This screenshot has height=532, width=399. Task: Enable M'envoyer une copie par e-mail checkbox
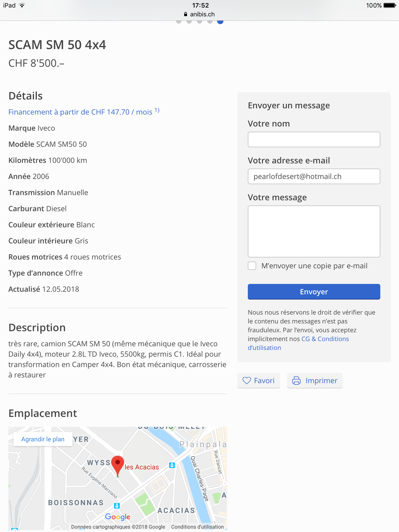252,266
